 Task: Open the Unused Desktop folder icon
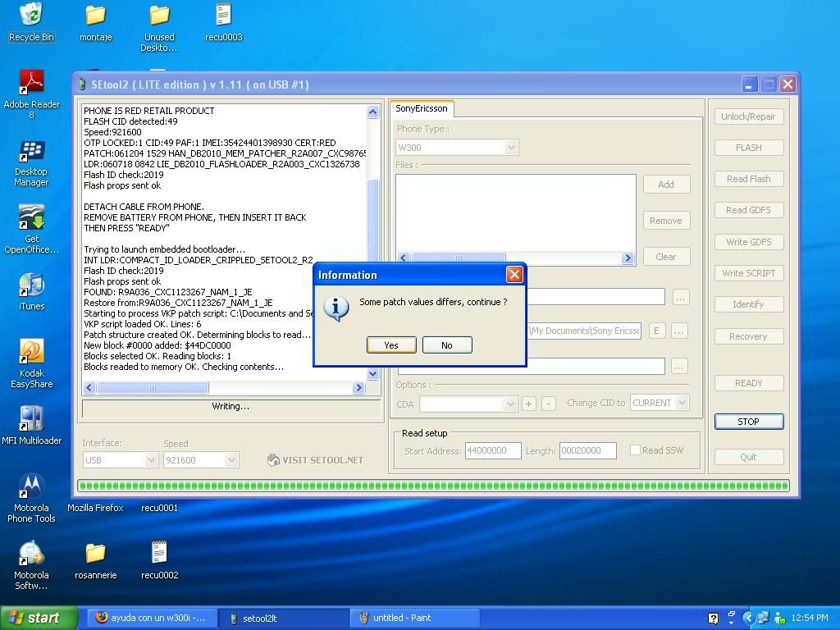[159, 28]
